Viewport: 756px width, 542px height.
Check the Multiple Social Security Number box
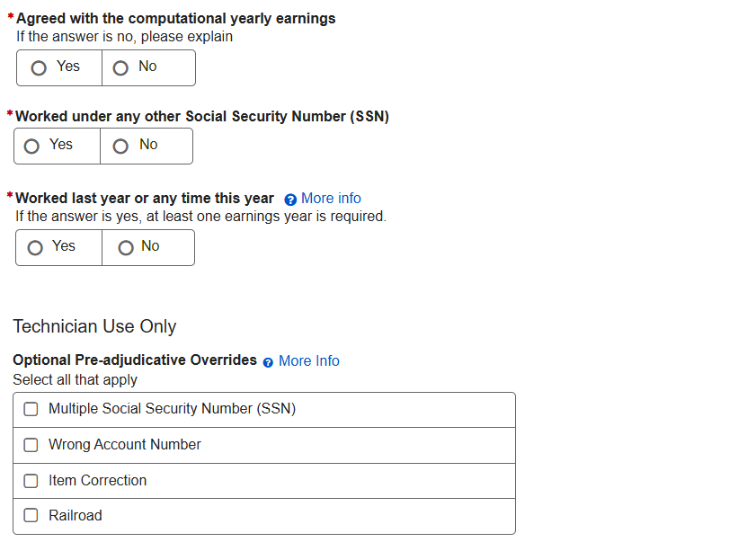[31, 409]
